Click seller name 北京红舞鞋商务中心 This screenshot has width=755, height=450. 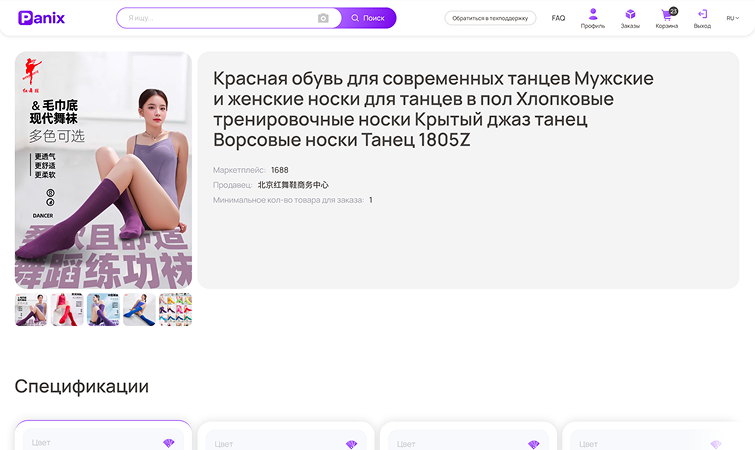coord(293,185)
